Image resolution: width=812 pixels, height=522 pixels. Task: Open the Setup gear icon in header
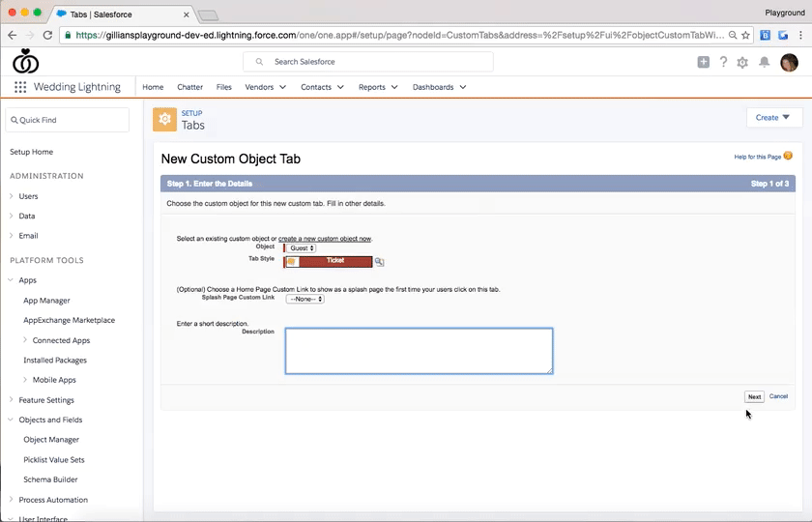[742, 63]
